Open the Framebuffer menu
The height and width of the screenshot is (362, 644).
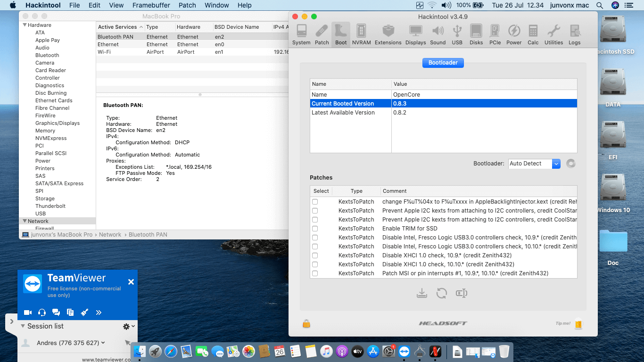151,5
